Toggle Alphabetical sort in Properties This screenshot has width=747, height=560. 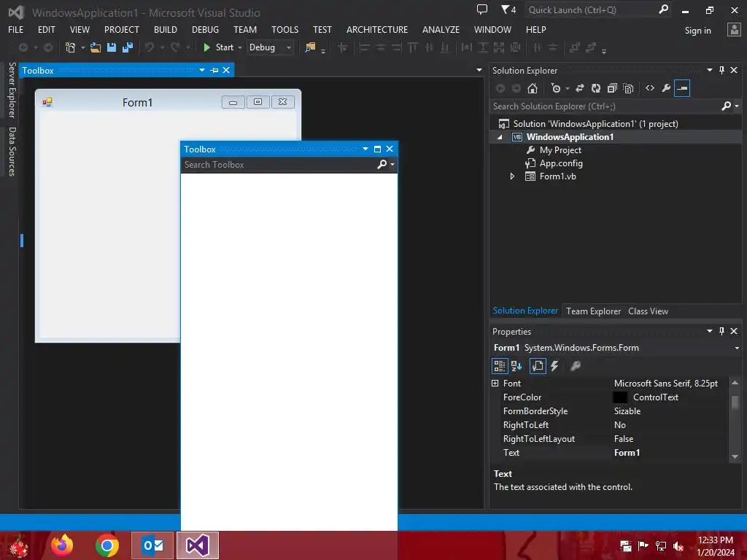pos(516,366)
